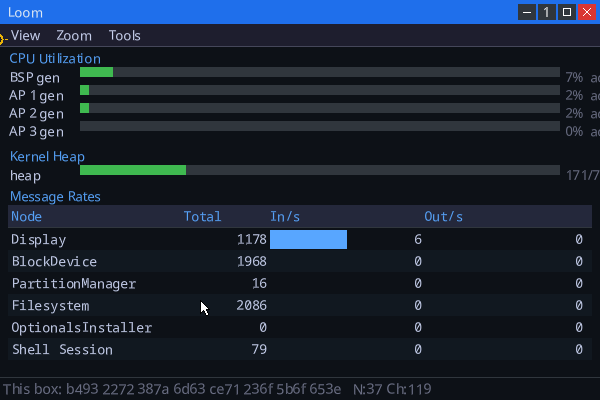Viewport: 600px width, 400px height.
Task: Open the Zoom menu
Action: [x=74, y=36]
